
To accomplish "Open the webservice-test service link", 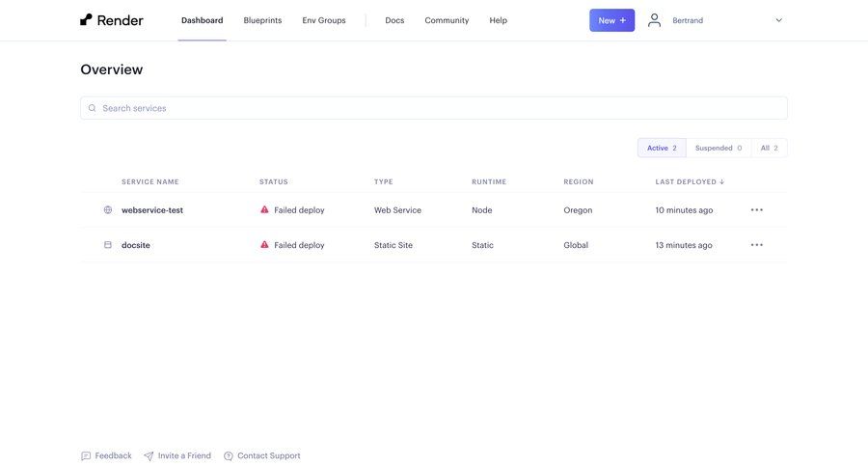I will 152,210.
